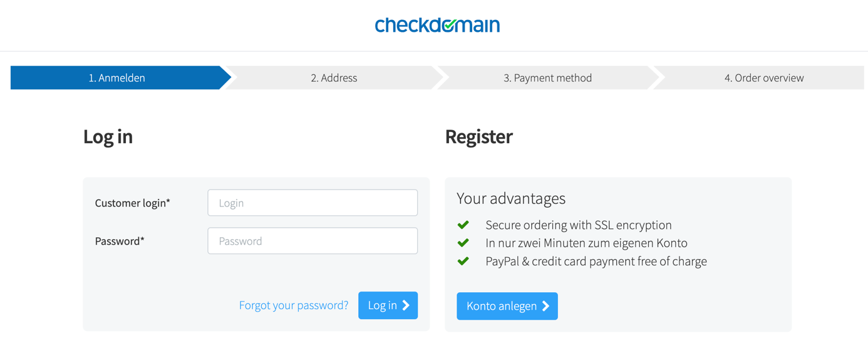Open the 'Forgot your password?' link
The height and width of the screenshot is (356, 868).
tap(294, 305)
